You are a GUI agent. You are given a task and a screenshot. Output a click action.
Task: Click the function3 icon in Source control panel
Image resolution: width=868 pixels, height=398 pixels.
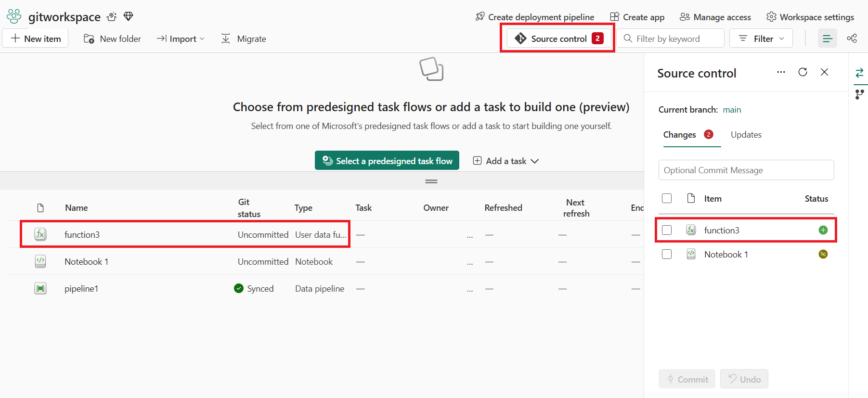click(x=691, y=230)
